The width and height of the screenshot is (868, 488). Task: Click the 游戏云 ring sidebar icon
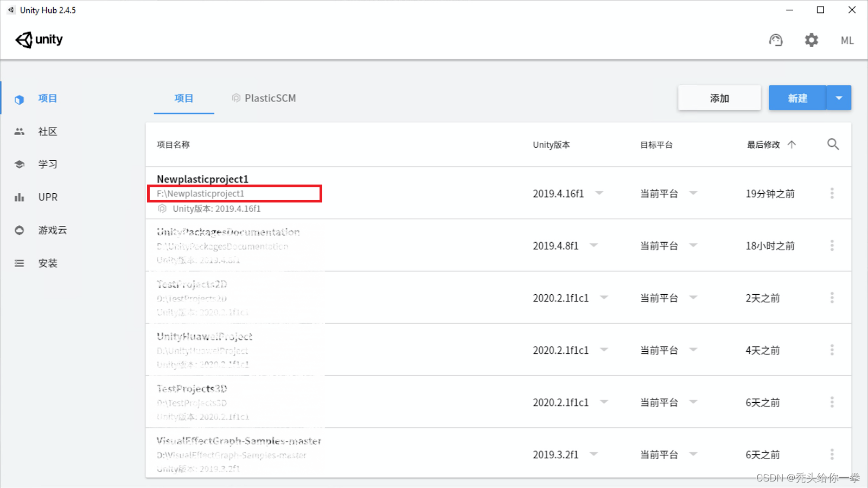click(x=20, y=230)
